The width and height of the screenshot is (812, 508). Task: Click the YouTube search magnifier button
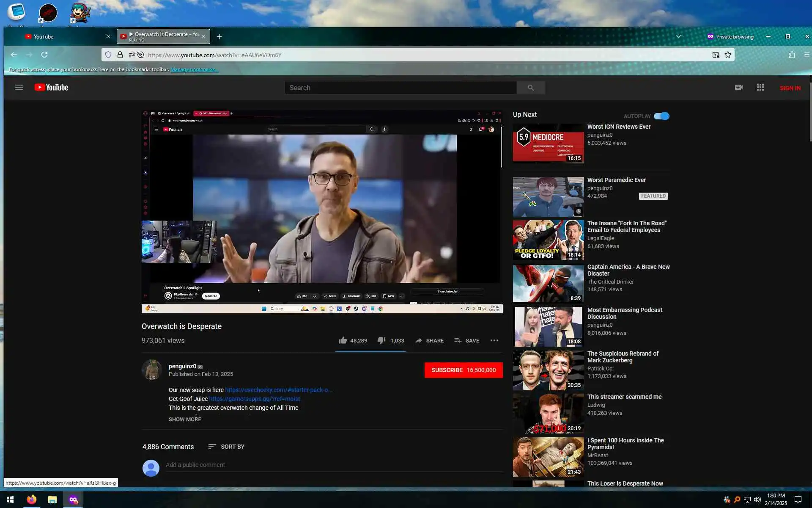point(530,88)
